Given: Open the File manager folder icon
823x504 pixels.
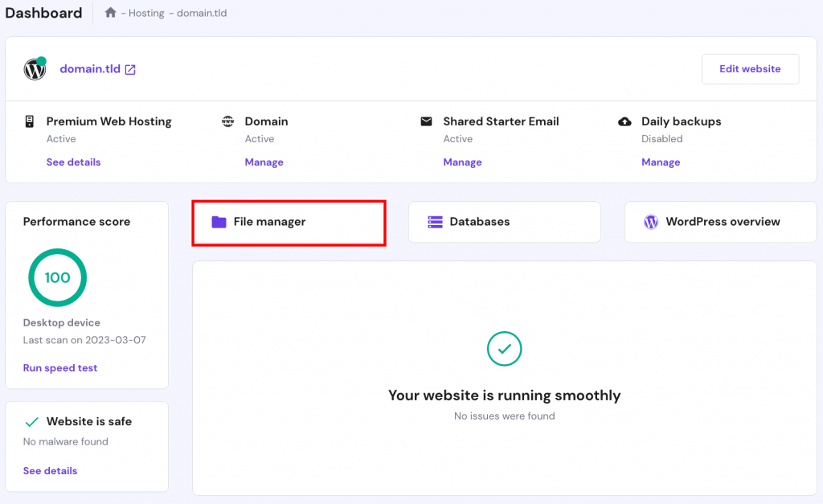Looking at the screenshot, I should point(219,222).
